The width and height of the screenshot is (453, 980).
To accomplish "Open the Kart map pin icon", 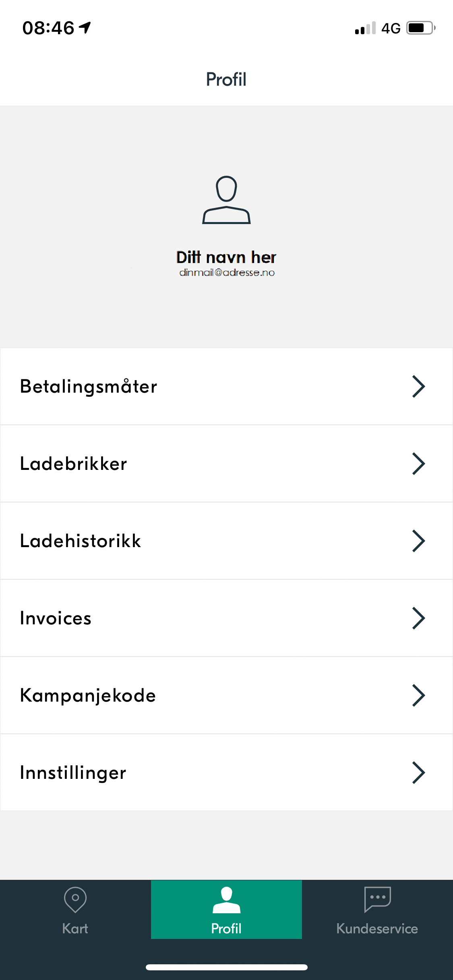I will pos(75,899).
